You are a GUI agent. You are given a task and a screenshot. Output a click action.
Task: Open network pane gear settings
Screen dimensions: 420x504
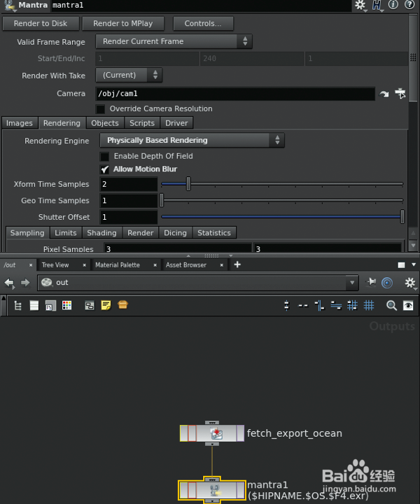point(409,283)
